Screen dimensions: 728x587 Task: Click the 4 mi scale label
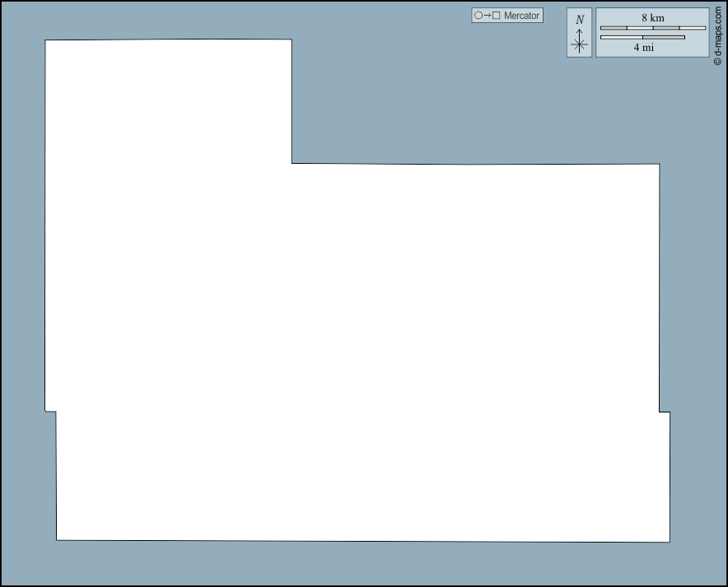(x=643, y=48)
